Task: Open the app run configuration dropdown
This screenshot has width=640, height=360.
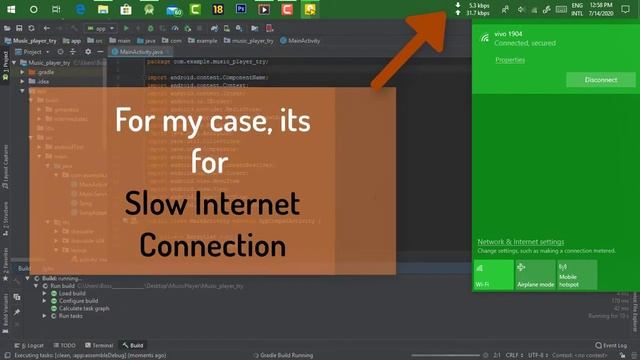Action: click(100, 28)
